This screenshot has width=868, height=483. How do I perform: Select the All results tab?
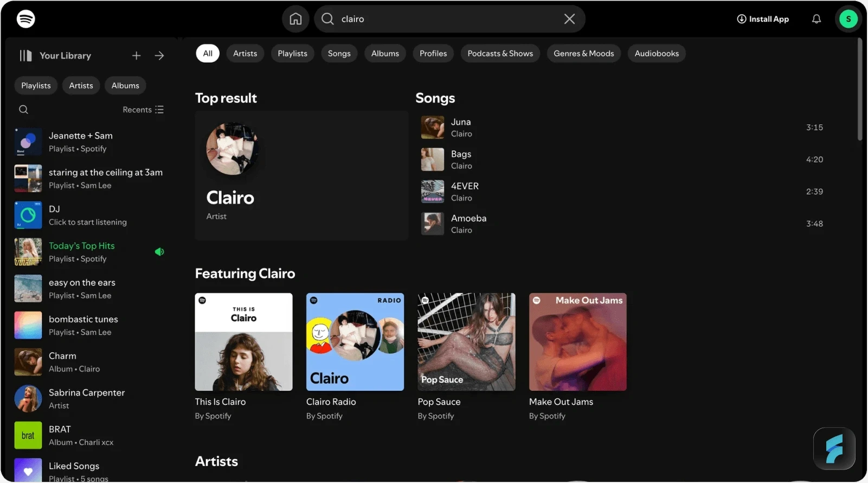208,53
